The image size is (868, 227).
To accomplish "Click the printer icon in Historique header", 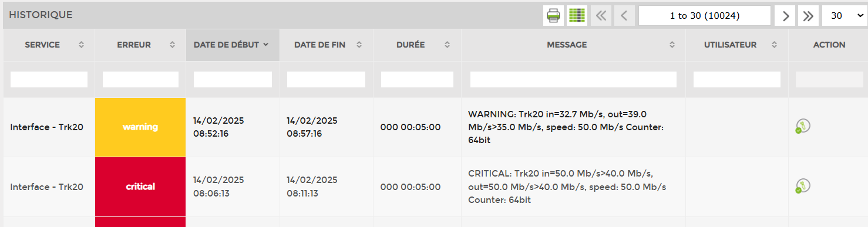I will [x=553, y=16].
